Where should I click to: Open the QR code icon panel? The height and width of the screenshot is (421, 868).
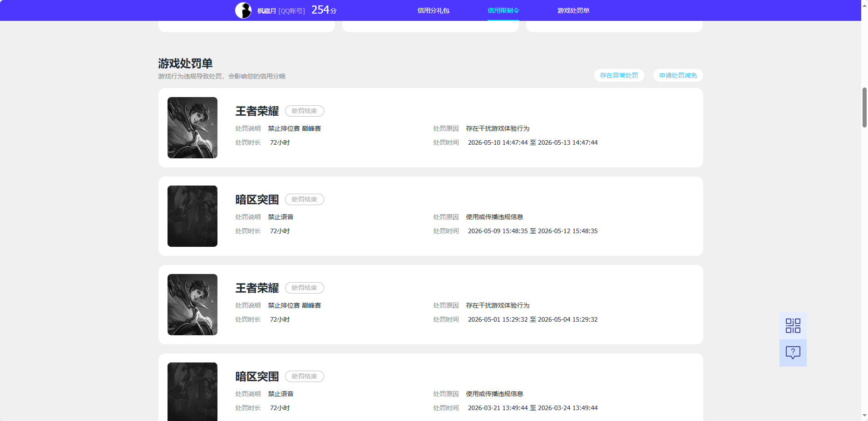[x=793, y=326]
